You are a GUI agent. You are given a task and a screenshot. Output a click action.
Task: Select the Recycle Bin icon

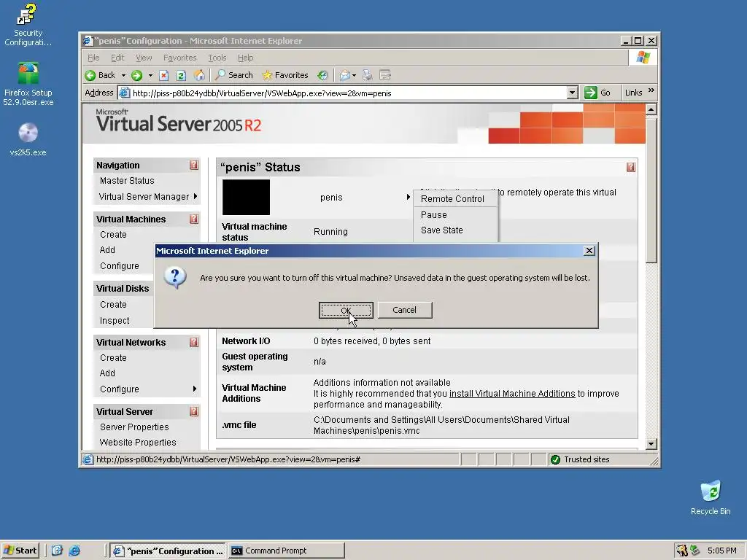coord(711,498)
